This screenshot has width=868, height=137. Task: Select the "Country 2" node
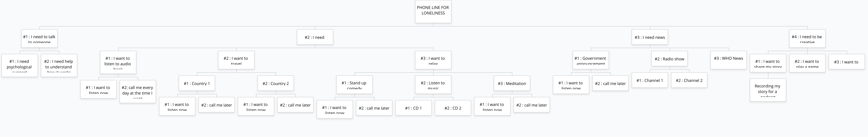click(x=276, y=83)
